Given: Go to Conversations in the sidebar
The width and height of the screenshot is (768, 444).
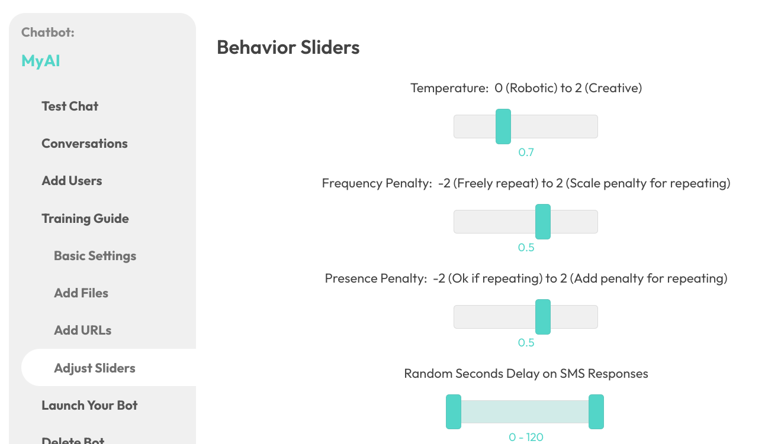Looking at the screenshot, I should tap(84, 143).
